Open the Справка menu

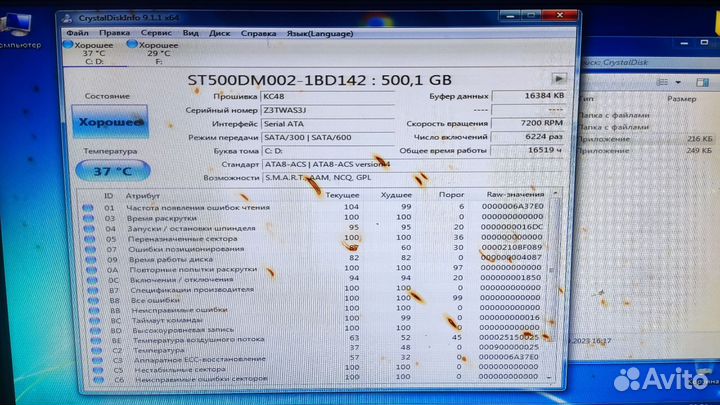pos(259,33)
